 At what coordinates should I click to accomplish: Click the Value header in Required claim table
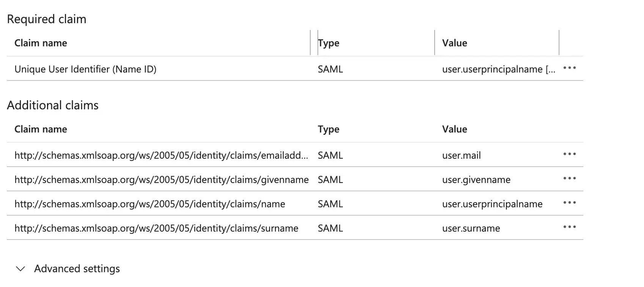click(454, 43)
